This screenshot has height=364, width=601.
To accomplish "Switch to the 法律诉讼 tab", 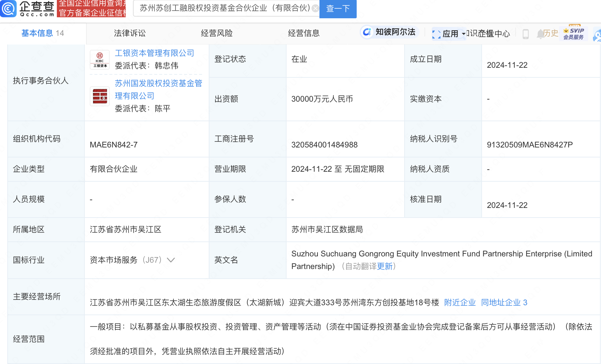I will click(130, 33).
